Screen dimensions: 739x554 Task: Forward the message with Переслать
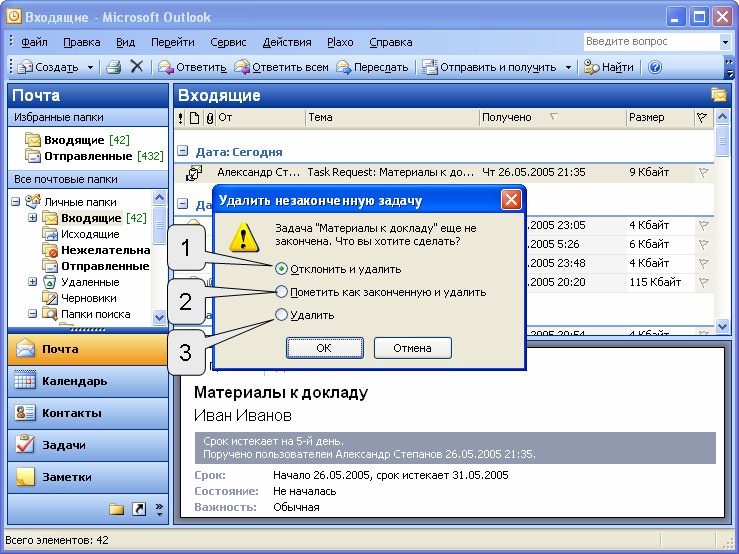(372, 67)
